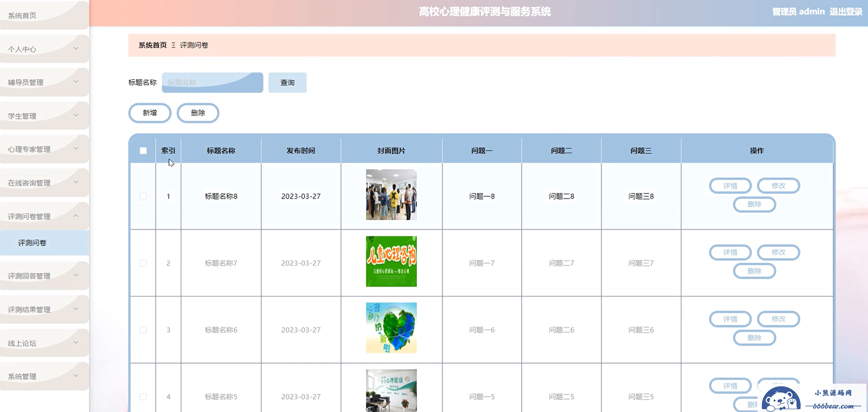Click the 查询 search button
This screenshot has height=412, width=868.
pyautogui.click(x=287, y=82)
